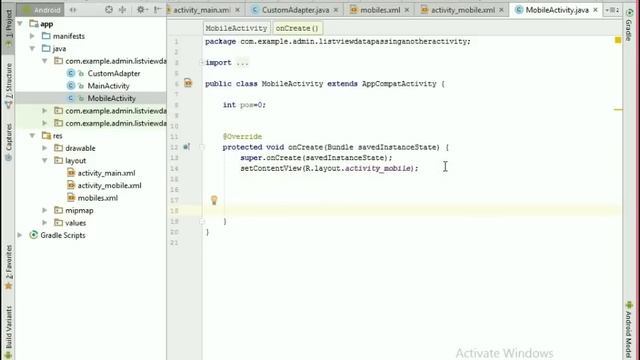Viewport: 640px width, 360px height.
Task: Click the res folder icon
Action: [46, 136]
